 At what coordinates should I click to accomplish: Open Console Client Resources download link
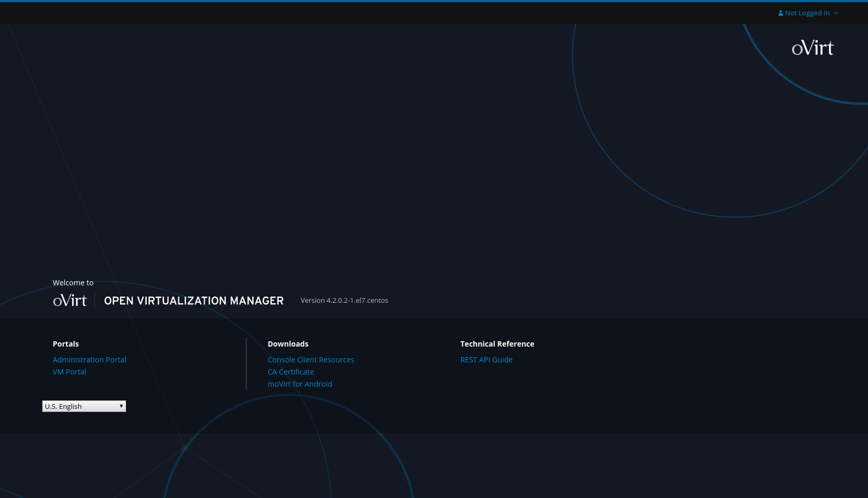point(311,360)
